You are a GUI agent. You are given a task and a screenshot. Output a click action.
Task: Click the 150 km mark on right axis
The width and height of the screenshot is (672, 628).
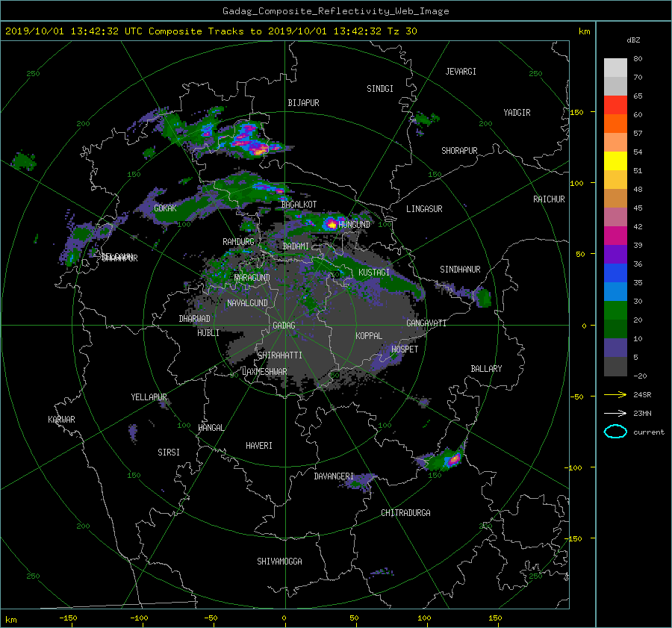click(577, 112)
